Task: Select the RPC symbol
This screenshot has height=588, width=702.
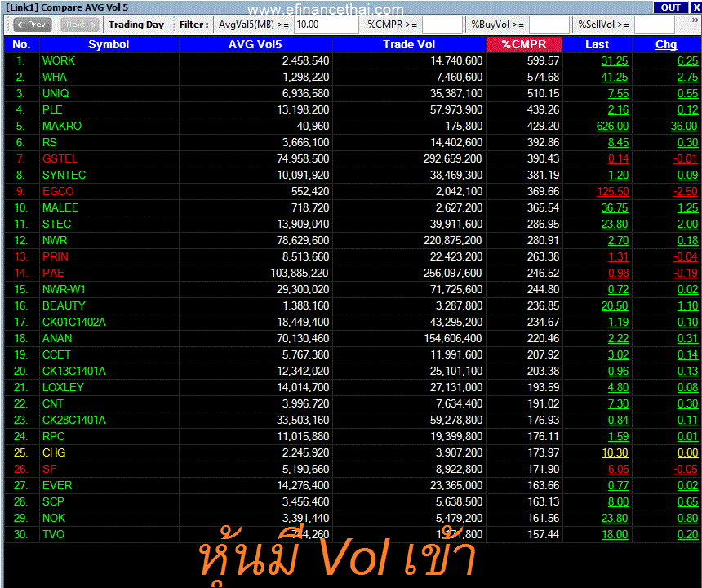Action: click(x=53, y=437)
